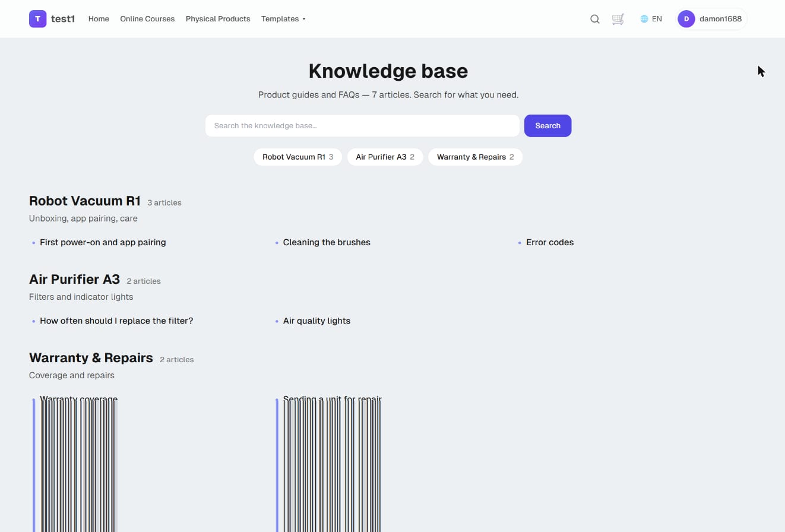Image resolution: width=785 pixels, height=532 pixels.
Task: Click the Coverage and repairs description
Action: (72, 375)
